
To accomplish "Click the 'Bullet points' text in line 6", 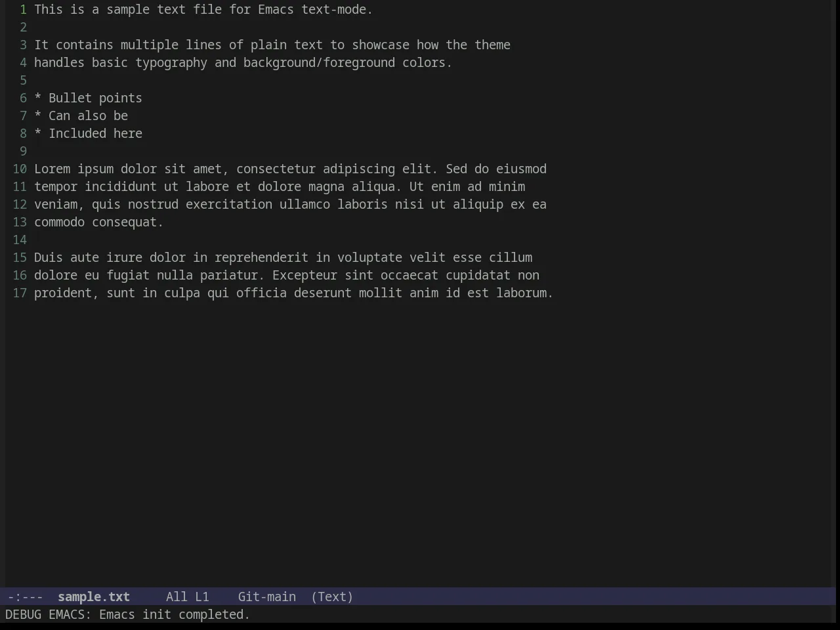I will [95, 98].
